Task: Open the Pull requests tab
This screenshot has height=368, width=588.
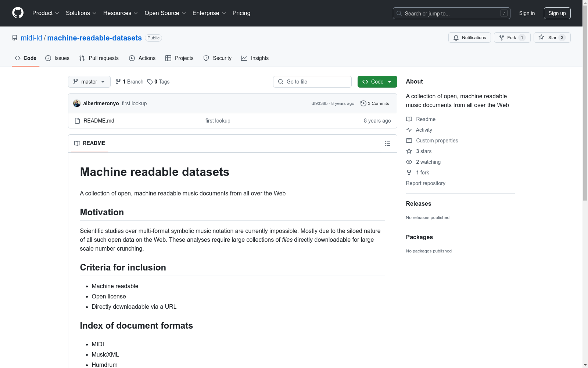Action: 99,58
